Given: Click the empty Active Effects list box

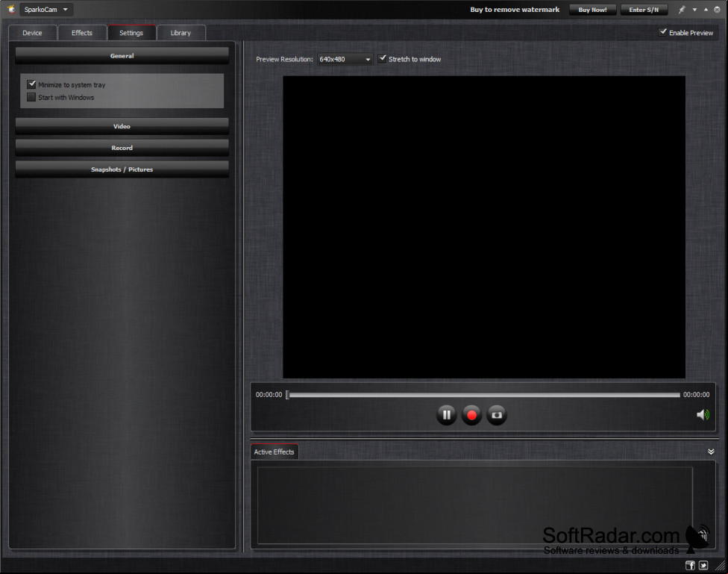Looking at the screenshot, I should pos(475,505).
